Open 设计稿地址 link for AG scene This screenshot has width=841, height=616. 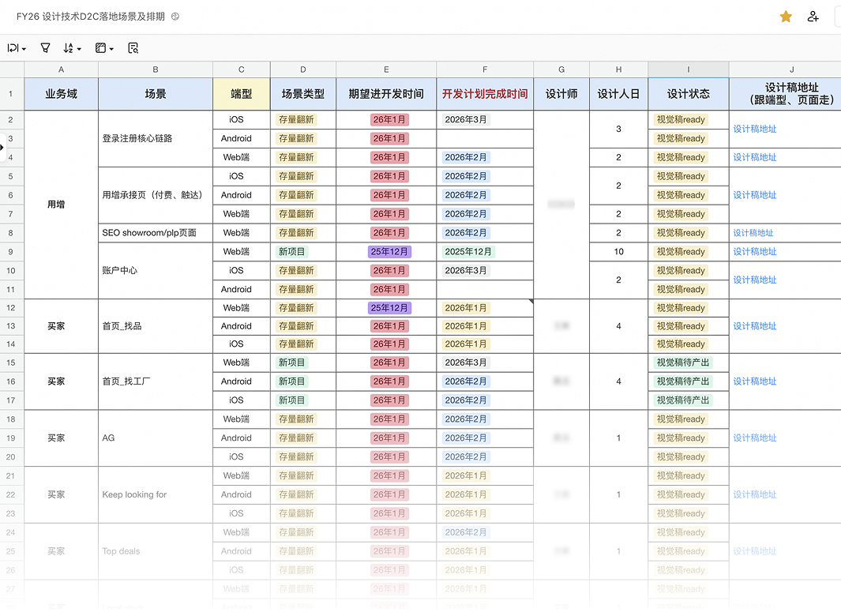755,438
